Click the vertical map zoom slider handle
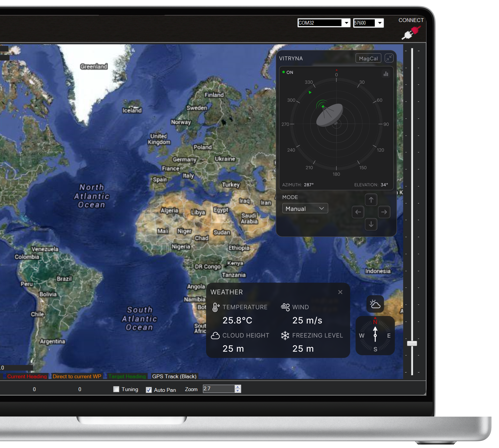Viewport: 499px width, 448px height. 412,343
